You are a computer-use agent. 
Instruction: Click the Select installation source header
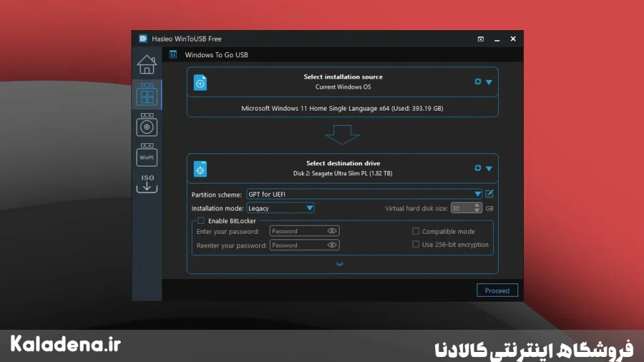coord(343,77)
